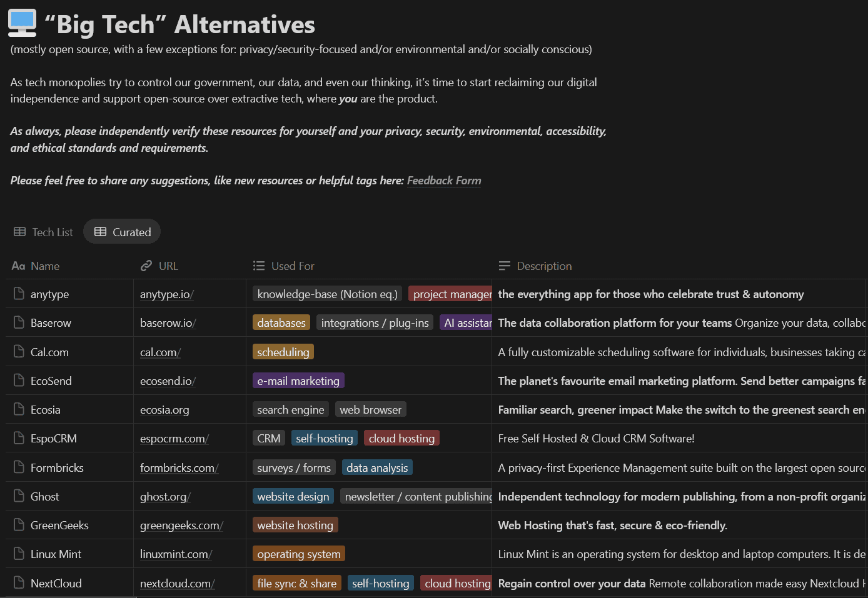This screenshot has width=868, height=598.
Task: Open the baserow.io/ link
Action: tap(168, 323)
